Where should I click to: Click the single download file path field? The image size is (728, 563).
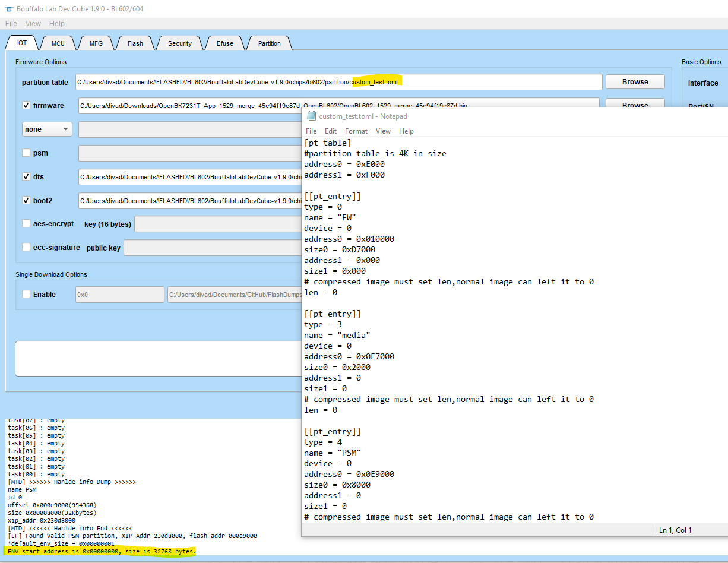pos(235,295)
